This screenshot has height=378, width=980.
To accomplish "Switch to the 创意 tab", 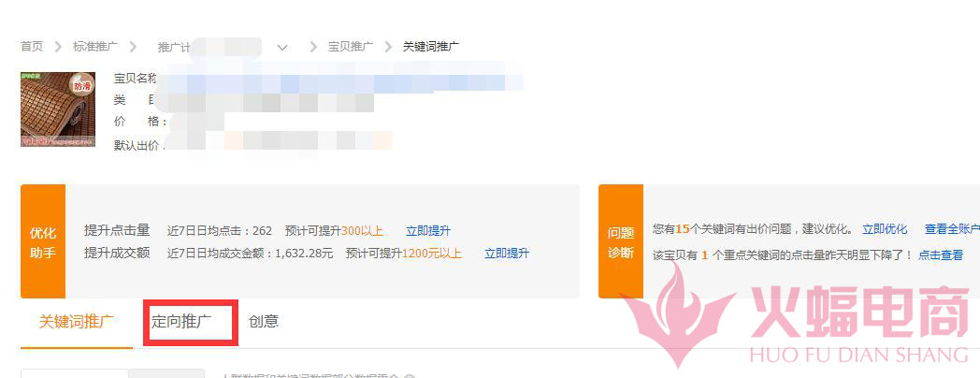I will pyautogui.click(x=264, y=322).
